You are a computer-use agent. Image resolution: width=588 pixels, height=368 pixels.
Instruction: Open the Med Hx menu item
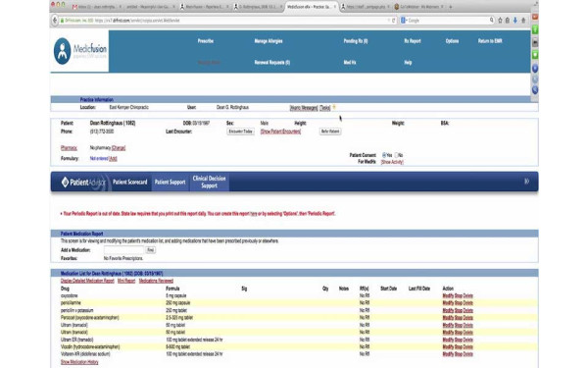(350, 63)
